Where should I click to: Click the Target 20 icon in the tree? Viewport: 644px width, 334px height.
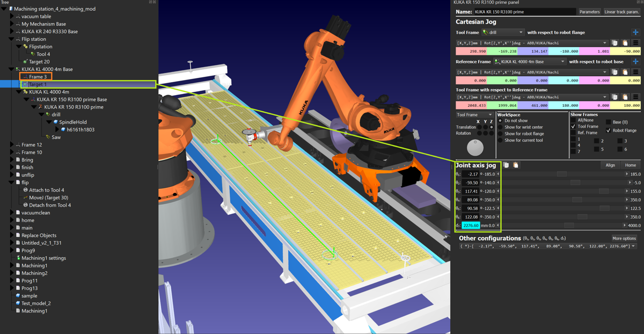coord(25,62)
